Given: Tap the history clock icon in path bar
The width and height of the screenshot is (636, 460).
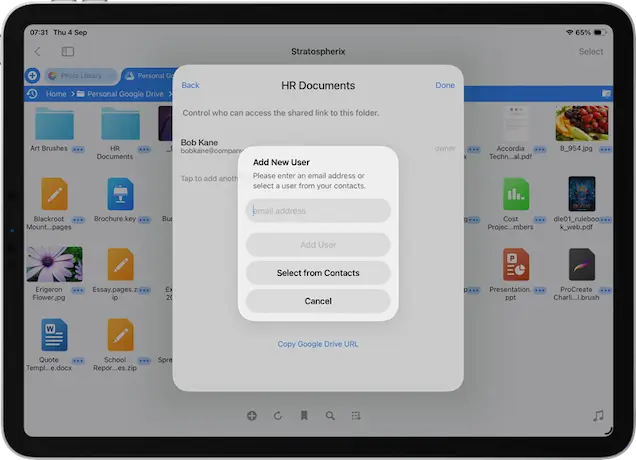Looking at the screenshot, I should coord(32,94).
